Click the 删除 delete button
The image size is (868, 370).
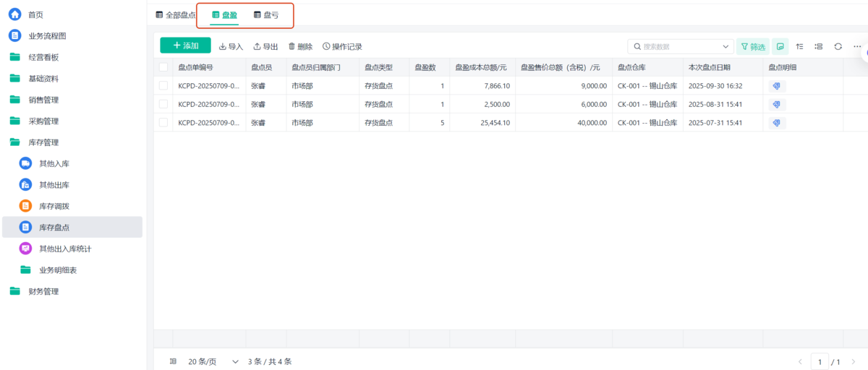(x=300, y=46)
